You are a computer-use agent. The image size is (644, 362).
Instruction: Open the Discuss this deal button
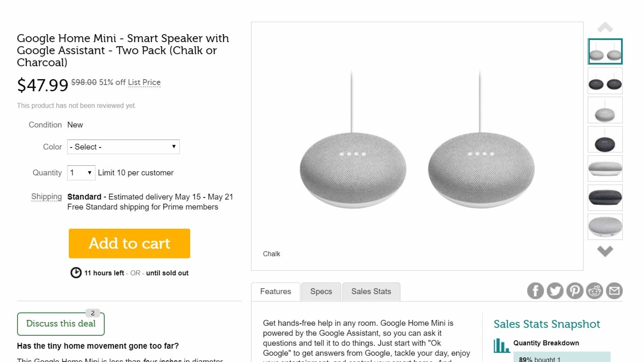(x=61, y=324)
